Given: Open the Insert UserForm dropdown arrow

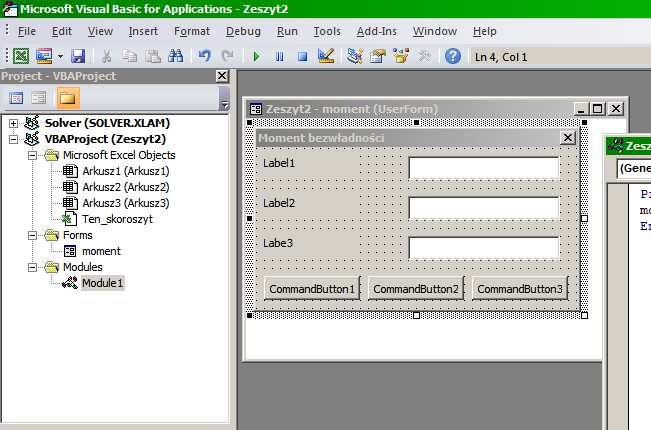Looking at the screenshot, I should 60,56.
